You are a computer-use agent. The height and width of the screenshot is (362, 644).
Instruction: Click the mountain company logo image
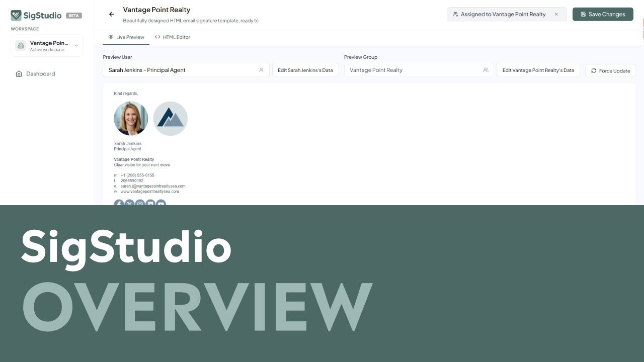click(x=171, y=119)
